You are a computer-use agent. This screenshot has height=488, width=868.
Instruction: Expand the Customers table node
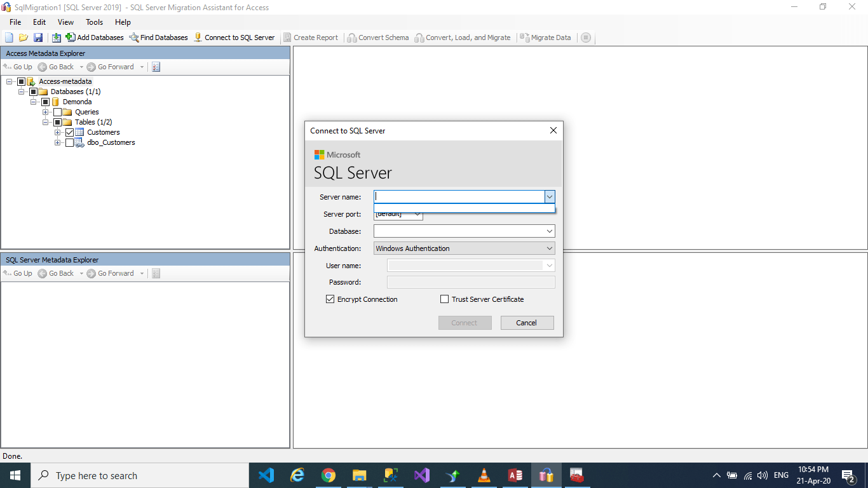tap(57, 132)
